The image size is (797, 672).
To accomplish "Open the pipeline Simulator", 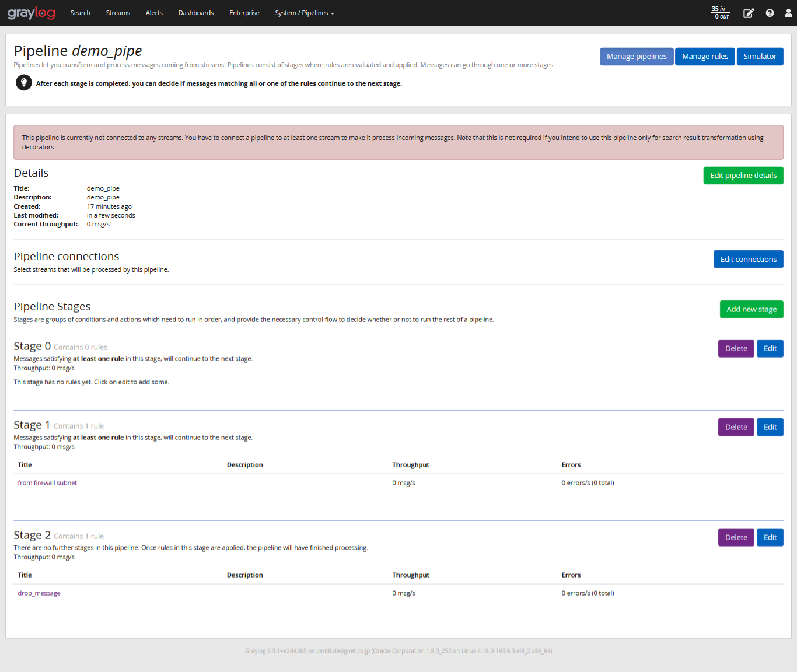I will coord(760,57).
